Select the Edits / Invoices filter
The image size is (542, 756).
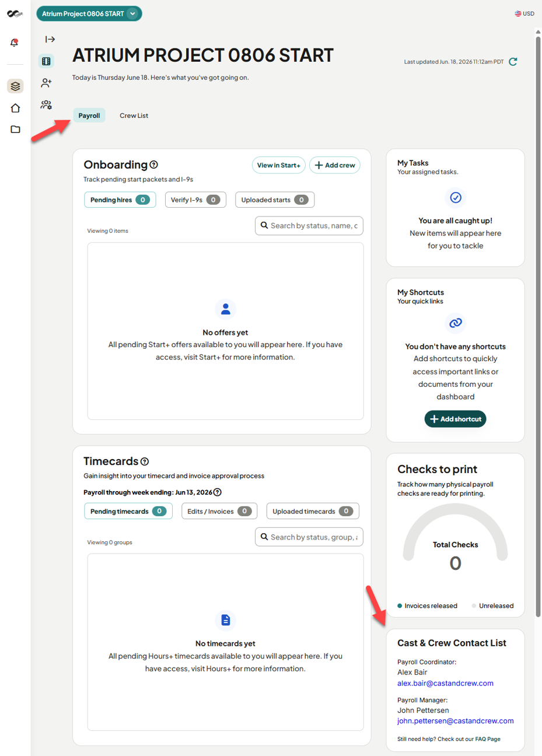click(x=219, y=511)
